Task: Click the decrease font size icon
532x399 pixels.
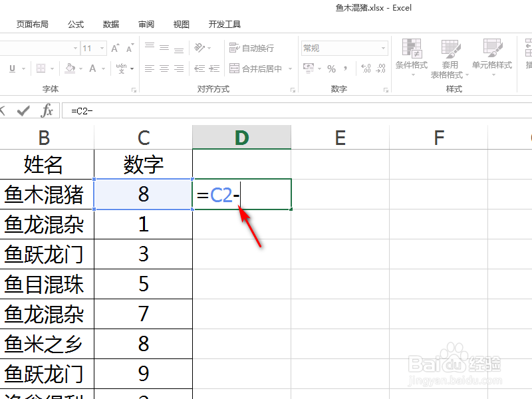Action: point(130,48)
